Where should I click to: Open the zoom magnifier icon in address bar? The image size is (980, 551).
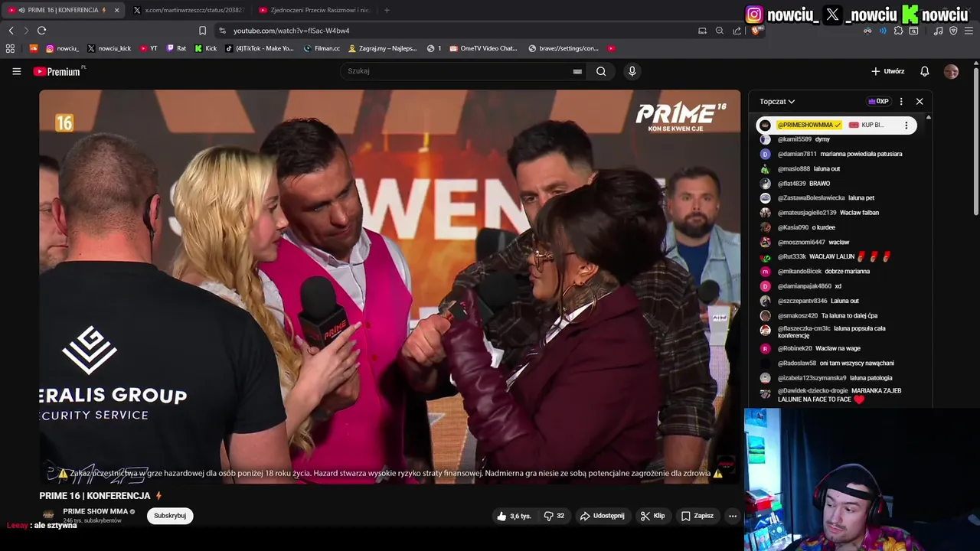pyautogui.click(x=719, y=31)
